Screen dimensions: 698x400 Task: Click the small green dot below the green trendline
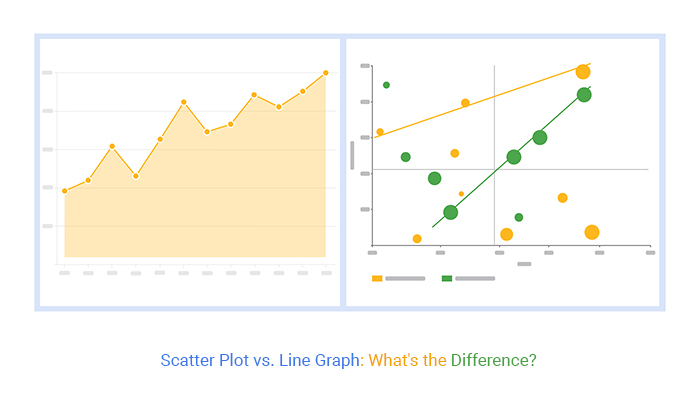pyautogui.click(x=518, y=217)
